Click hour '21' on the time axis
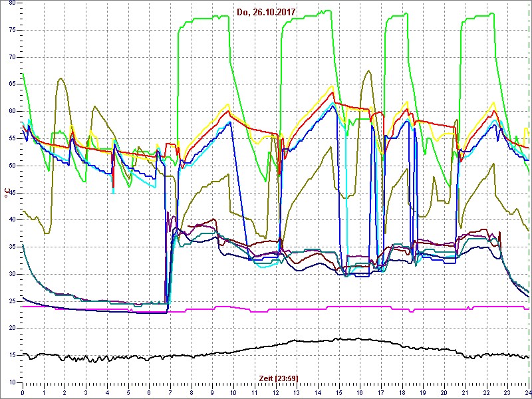The image size is (532, 399). pos(465,392)
